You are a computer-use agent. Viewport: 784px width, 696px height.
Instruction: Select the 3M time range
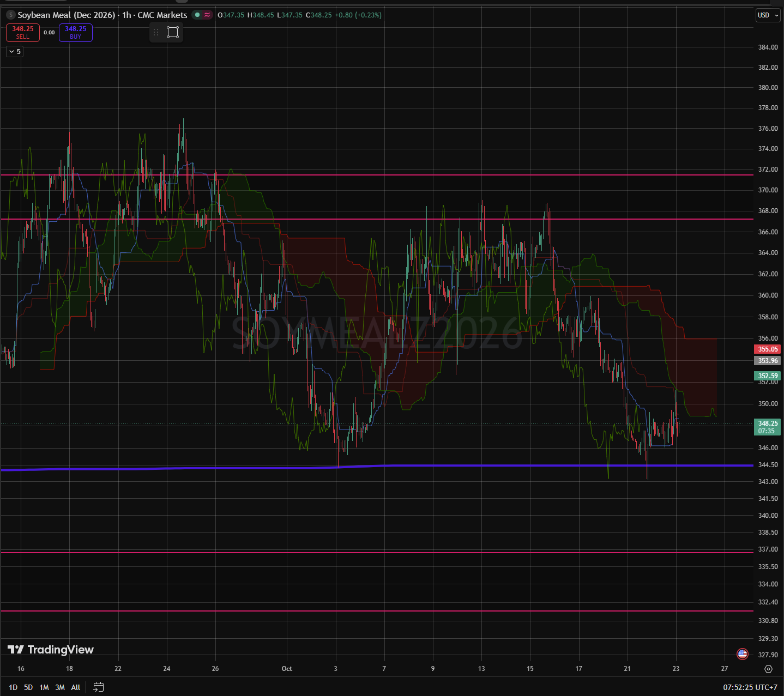pos(60,687)
